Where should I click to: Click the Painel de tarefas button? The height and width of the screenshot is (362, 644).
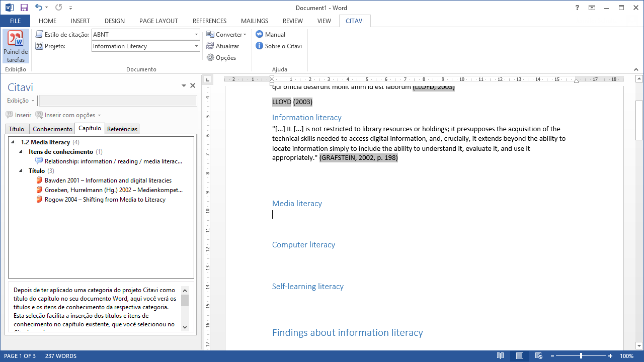[x=16, y=46]
